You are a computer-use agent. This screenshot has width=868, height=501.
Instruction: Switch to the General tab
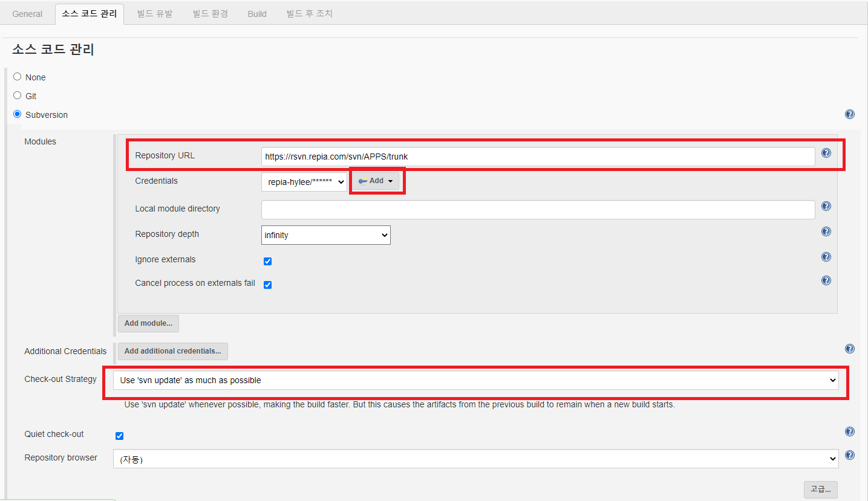click(27, 14)
